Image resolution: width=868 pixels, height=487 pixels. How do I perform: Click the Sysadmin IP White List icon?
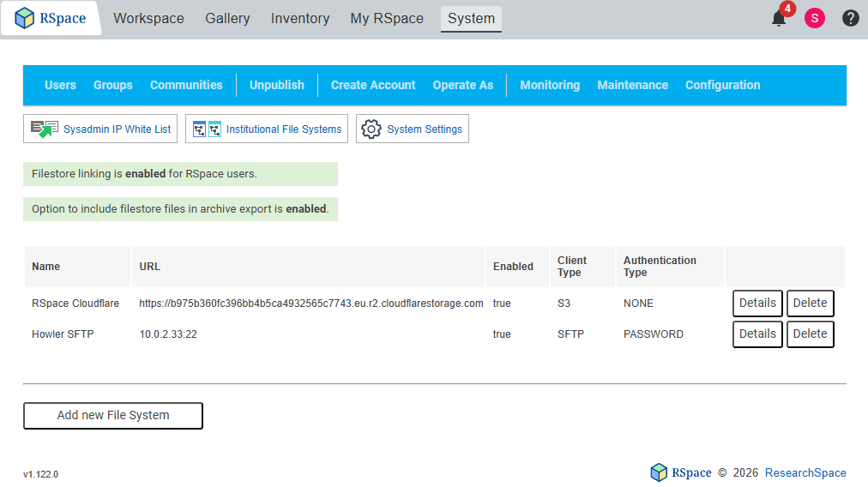click(x=45, y=129)
